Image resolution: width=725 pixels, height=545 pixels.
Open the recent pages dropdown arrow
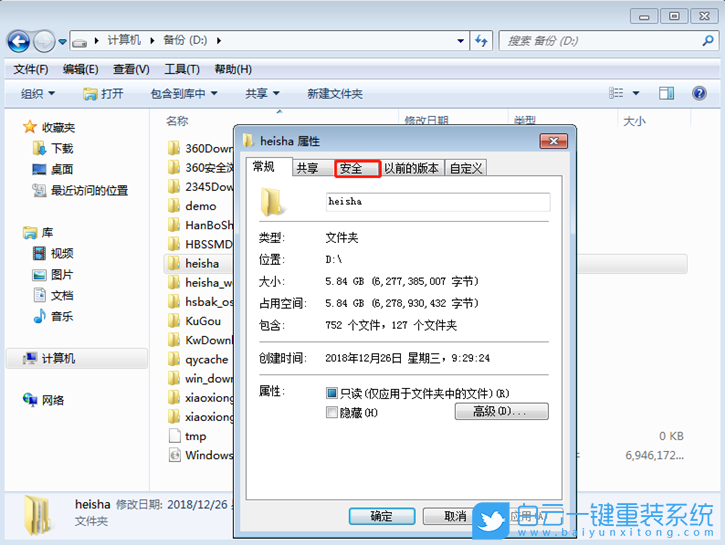tap(62, 42)
